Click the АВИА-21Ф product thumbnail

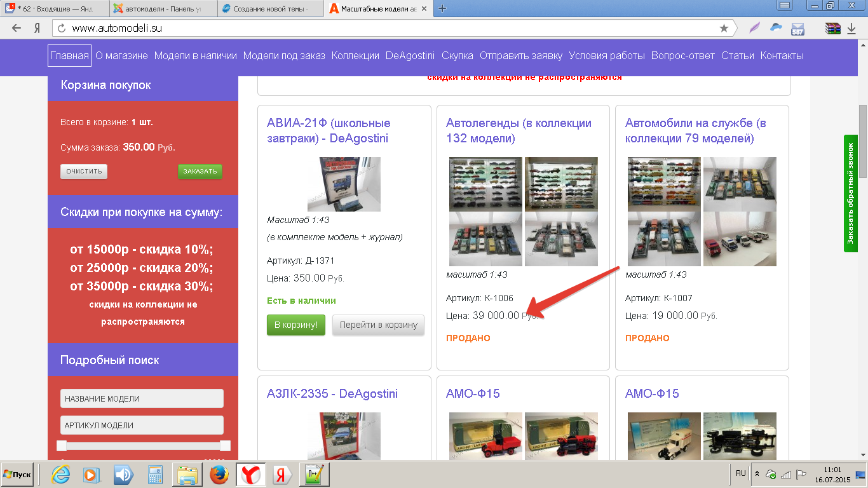coord(344,184)
